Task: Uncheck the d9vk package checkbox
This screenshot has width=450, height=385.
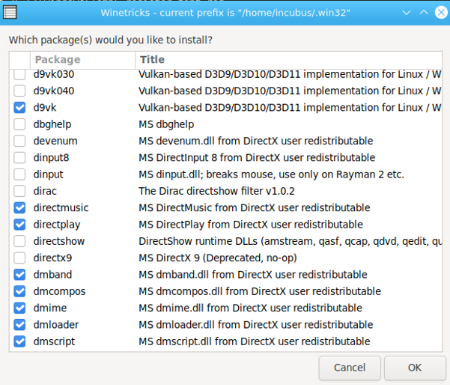Action: click(x=20, y=107)
